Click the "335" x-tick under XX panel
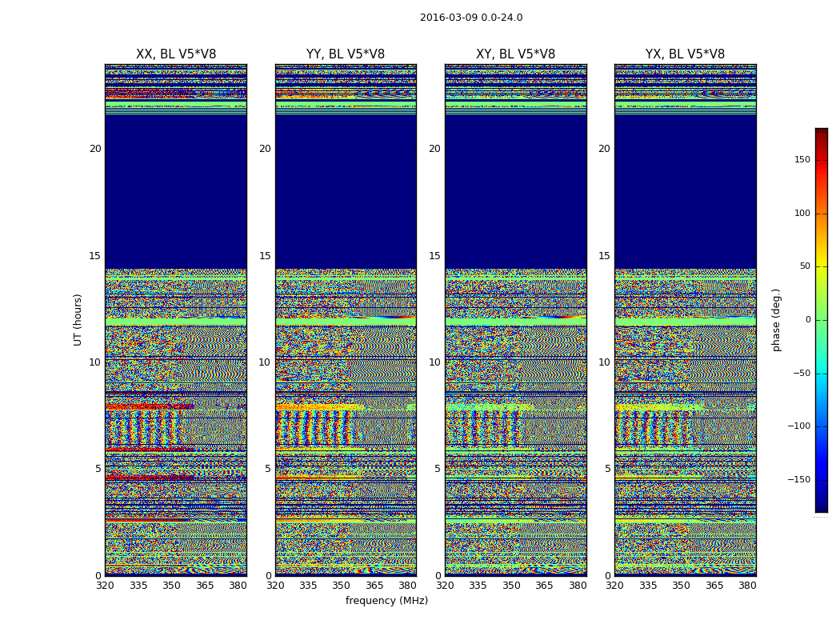 point(138,586)
